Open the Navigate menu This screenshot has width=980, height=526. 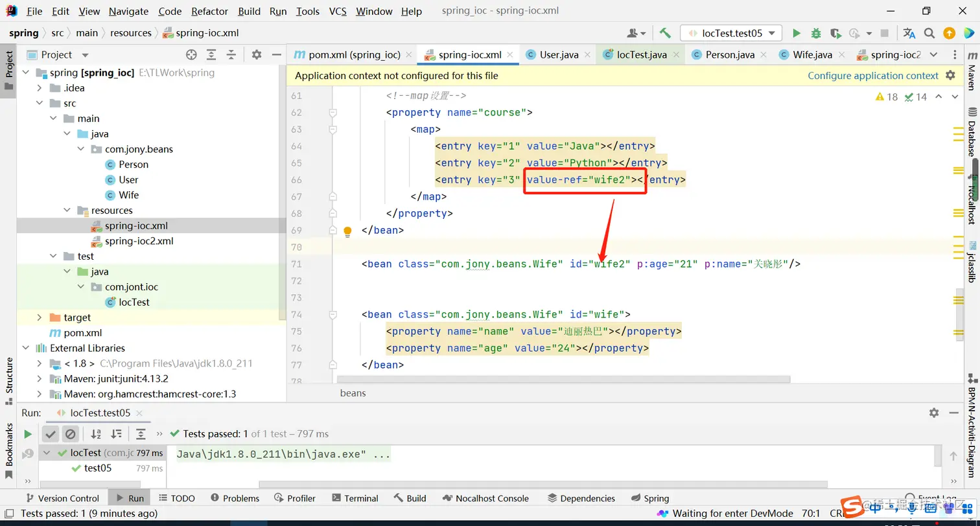[x=128, y=11]
